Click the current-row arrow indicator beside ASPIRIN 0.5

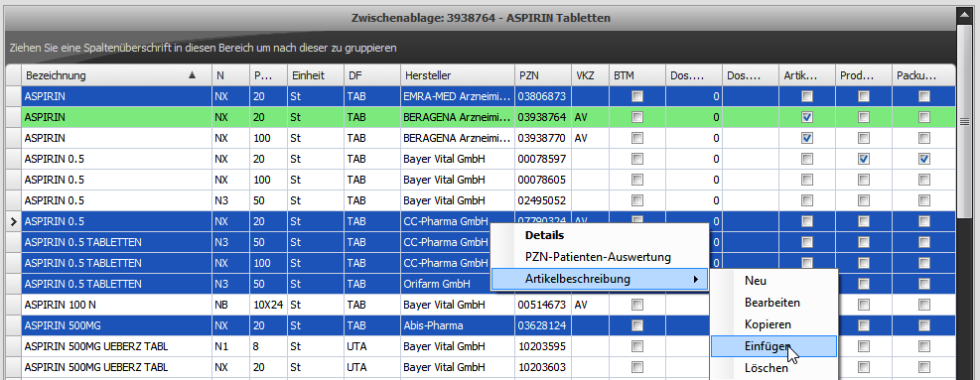14,221
